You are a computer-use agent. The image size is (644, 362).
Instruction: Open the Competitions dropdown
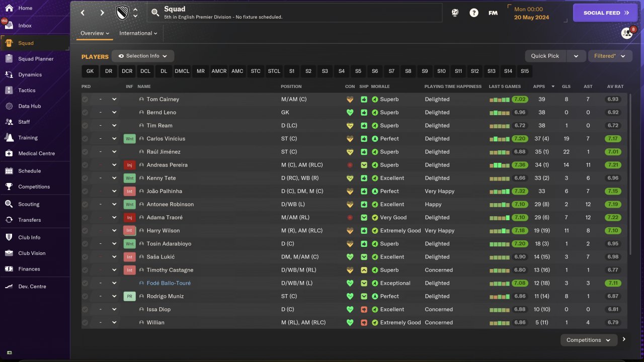(588, 340)
